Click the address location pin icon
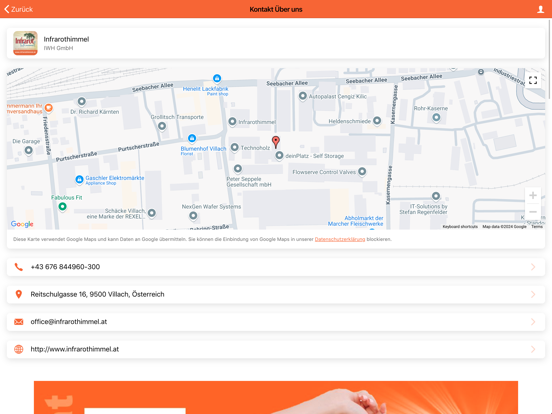The height and width of the screenshot is (414, 552). 19,294
